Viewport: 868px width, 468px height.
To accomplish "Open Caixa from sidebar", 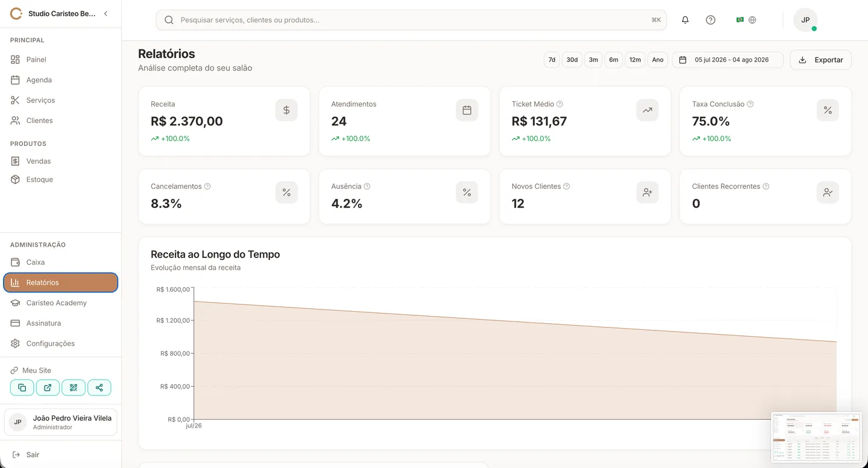I will tap(60, 262).
